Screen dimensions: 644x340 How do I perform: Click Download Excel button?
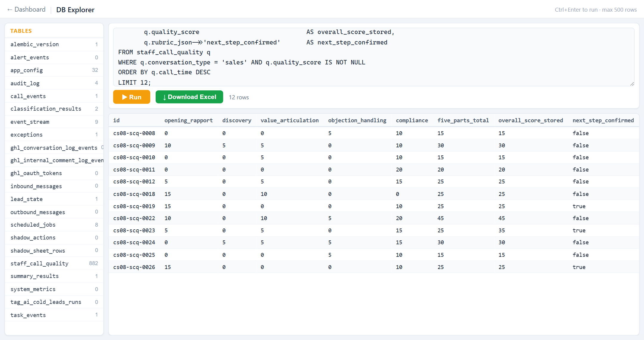(x=189, y=97)
